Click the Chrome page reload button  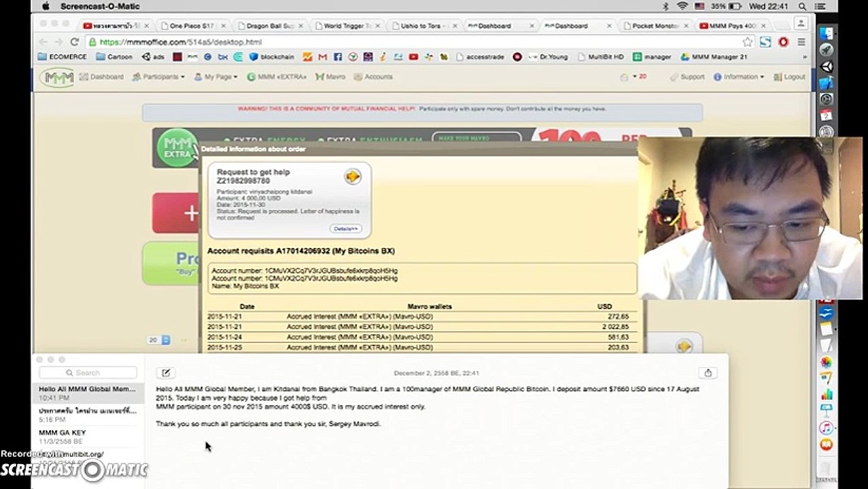75,42
